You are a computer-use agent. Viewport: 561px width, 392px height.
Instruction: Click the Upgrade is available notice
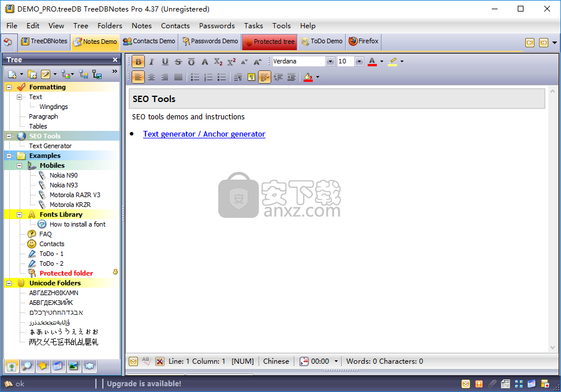tap(144, 384)
